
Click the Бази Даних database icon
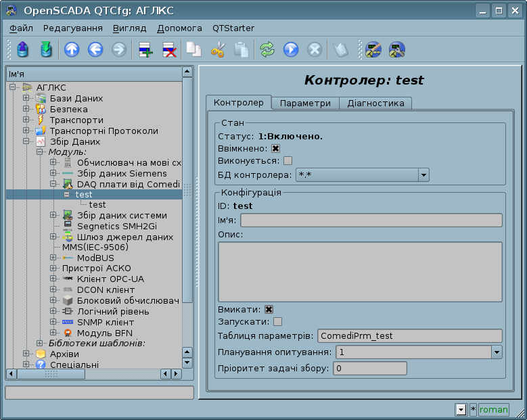(x=41, y=99)
